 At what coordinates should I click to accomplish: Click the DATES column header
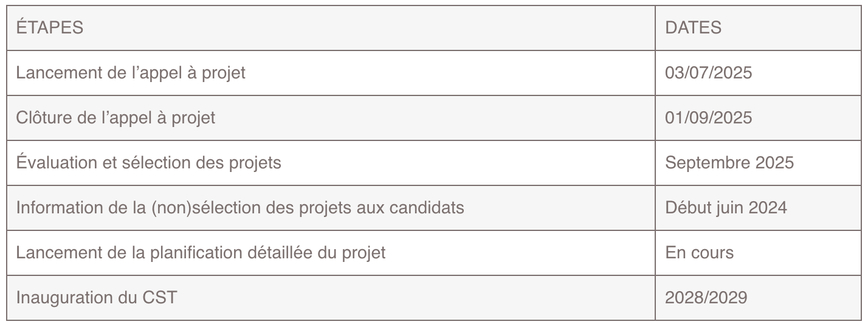coord(693,28)
